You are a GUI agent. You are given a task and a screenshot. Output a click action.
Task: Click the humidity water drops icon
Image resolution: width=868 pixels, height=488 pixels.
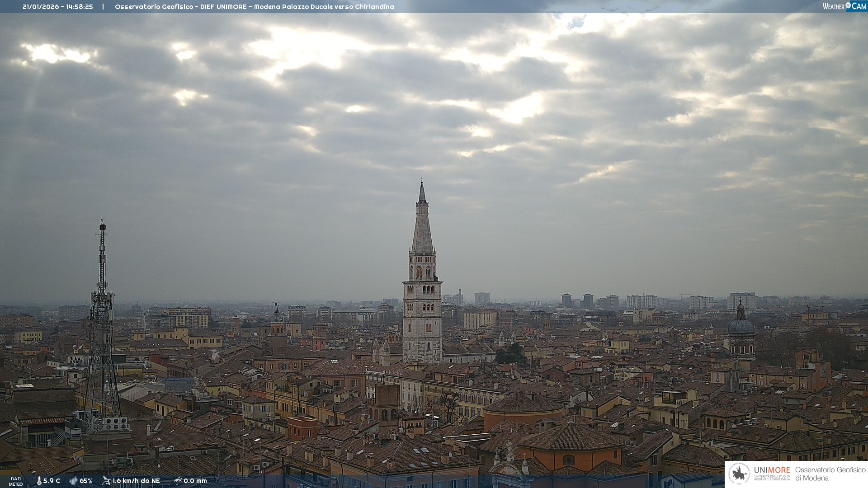tap(73, 481)
